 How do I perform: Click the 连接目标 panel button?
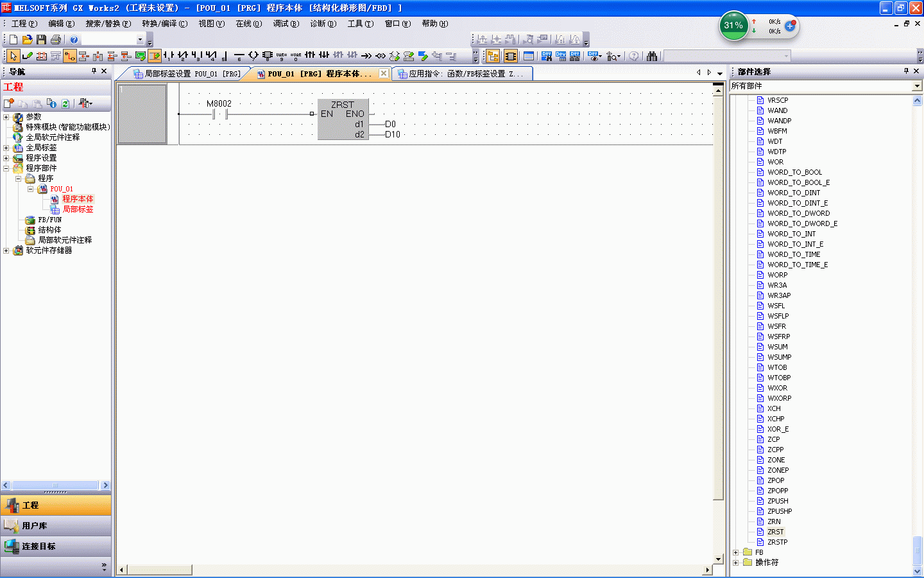coord(56,547)
